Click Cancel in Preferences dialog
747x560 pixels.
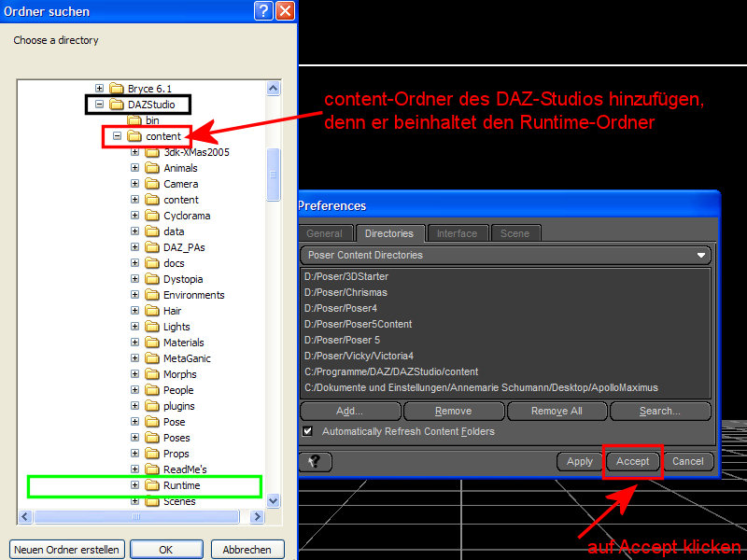point(688,461)
